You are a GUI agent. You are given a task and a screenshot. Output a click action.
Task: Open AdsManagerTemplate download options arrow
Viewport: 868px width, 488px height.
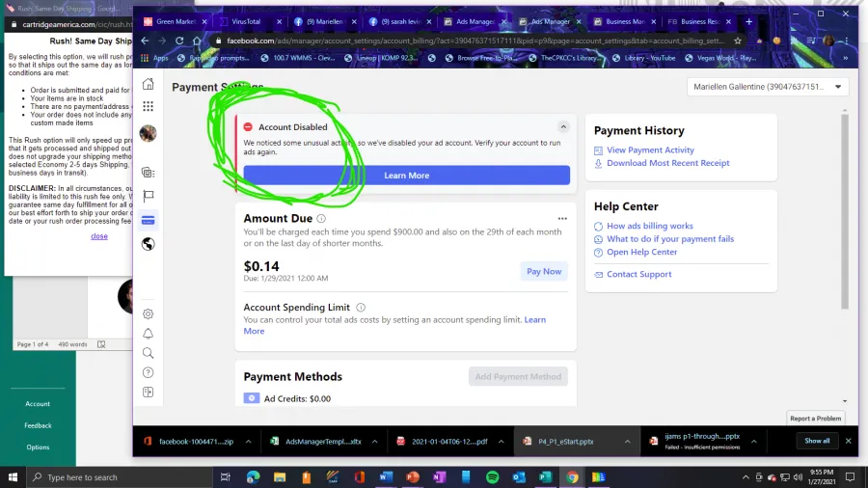(375, 442)
